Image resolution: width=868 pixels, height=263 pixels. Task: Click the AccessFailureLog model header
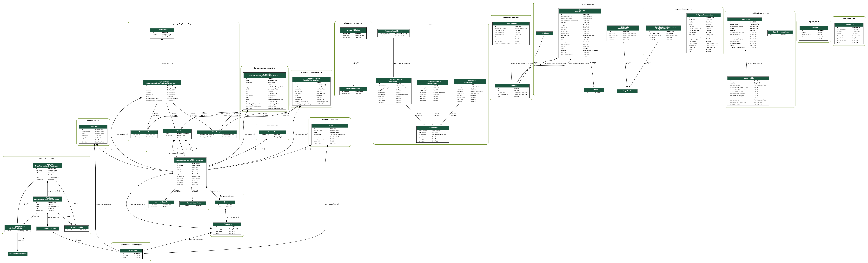point(433,82)
